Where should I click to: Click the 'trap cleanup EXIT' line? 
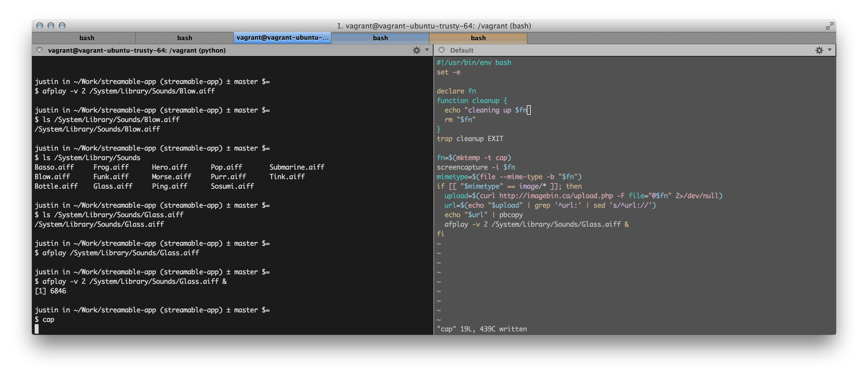click(x=470, y=139)
